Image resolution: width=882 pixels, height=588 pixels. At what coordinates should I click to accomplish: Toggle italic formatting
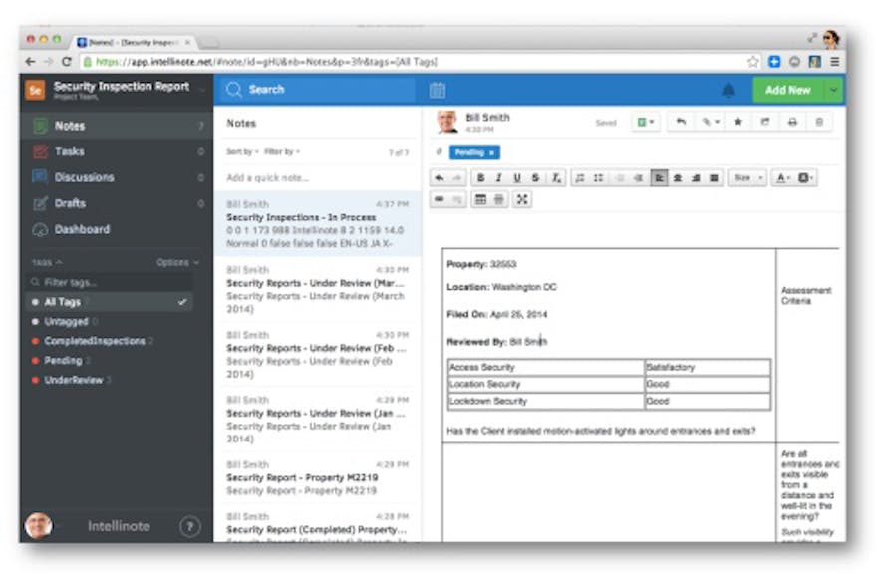[x=498, y=178]
